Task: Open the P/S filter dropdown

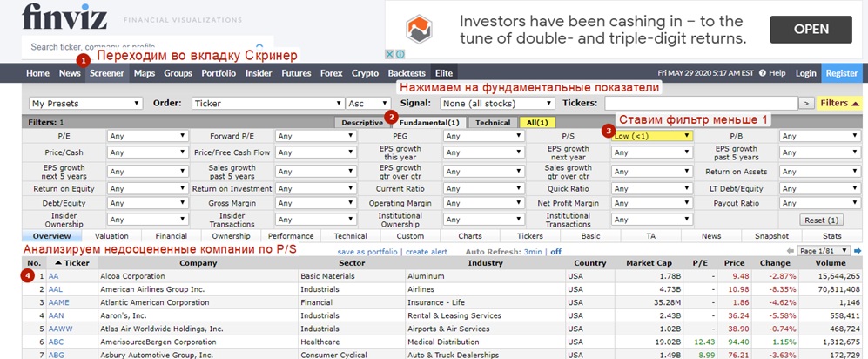Action: [651, 136]
